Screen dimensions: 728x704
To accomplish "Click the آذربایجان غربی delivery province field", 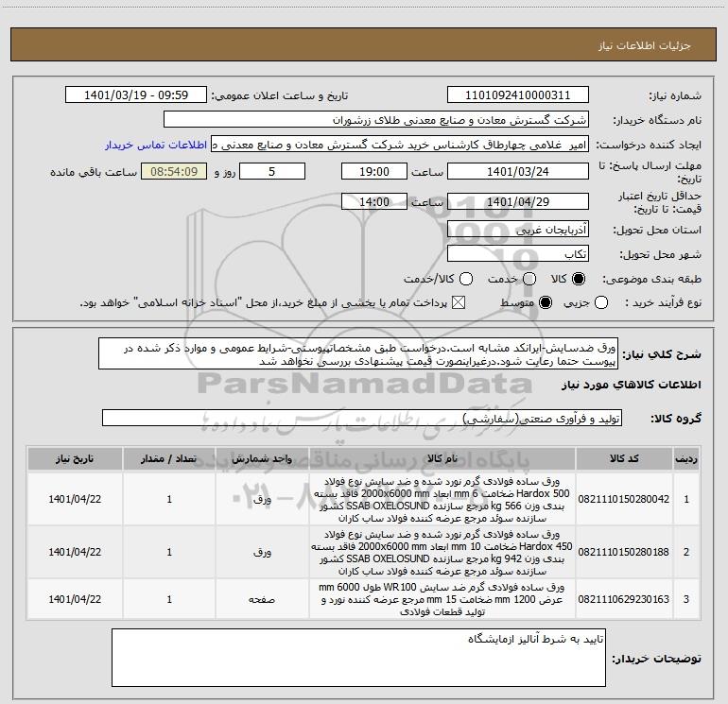I will (518, 230).
